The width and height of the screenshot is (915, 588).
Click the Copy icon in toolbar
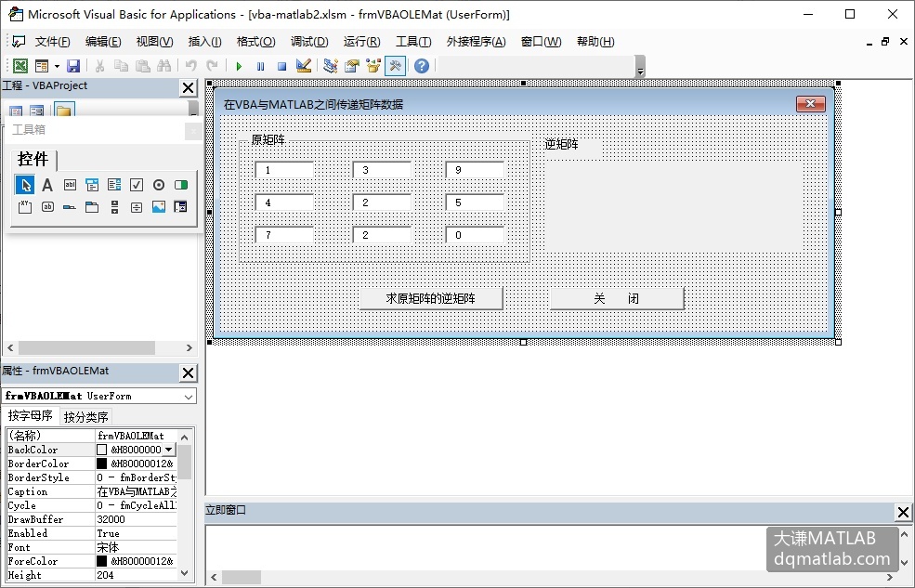[121, 66]
